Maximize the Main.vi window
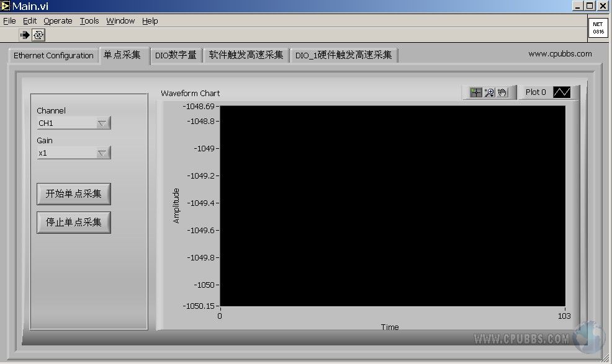 tap(590, 6)
